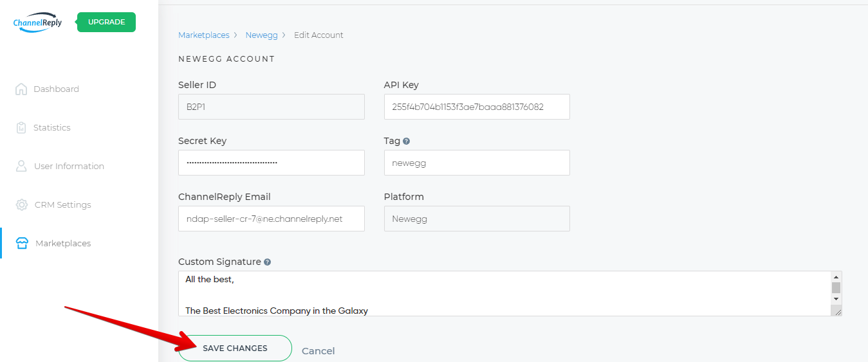Open User Information in sidebar
The image size is (868, 362).
pyautogui.click(x=69, y=167)
